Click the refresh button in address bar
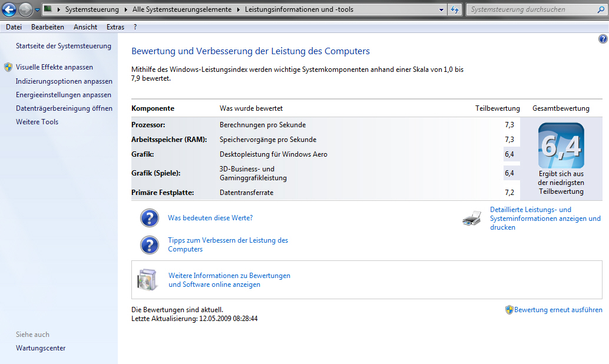Image resolution: width=609 pixels, height=364 pixels. click(x=455, y=9)
